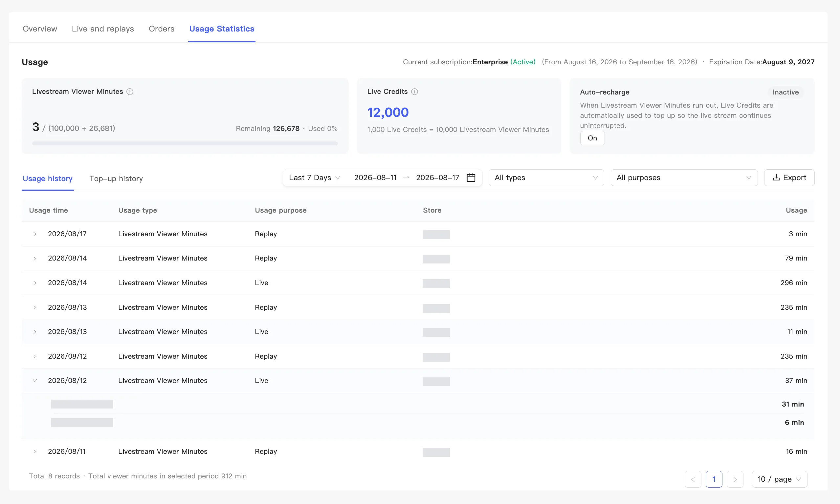Go to previous page arrow
The height and width of the screenshot is (504, 840).
click(x=693, y=479)
